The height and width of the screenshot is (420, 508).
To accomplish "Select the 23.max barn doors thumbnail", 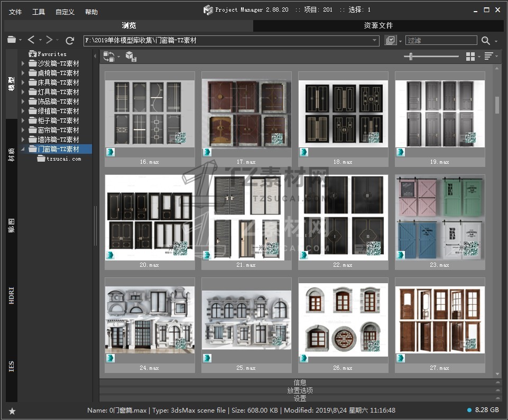I will click(440, 218).
